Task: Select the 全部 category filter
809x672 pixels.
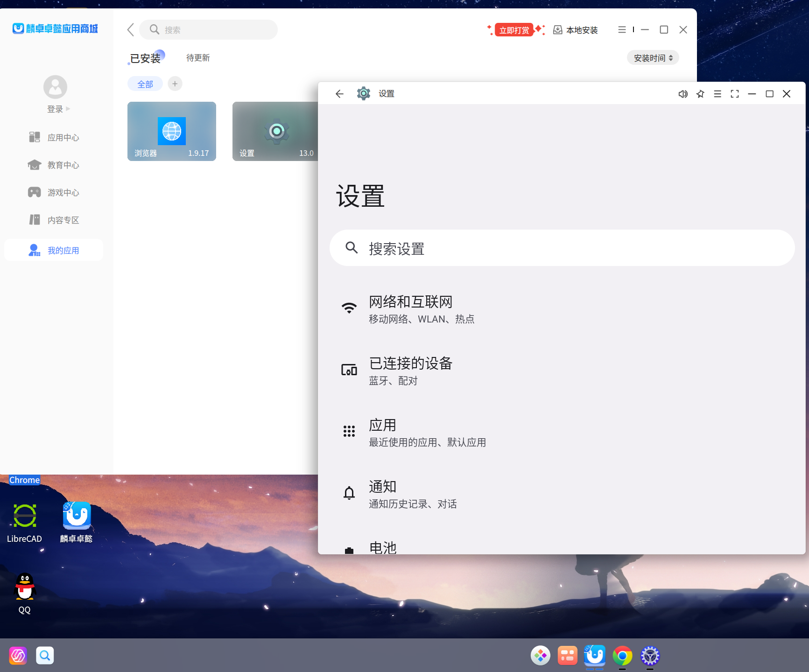Action: tap(145, 84)
